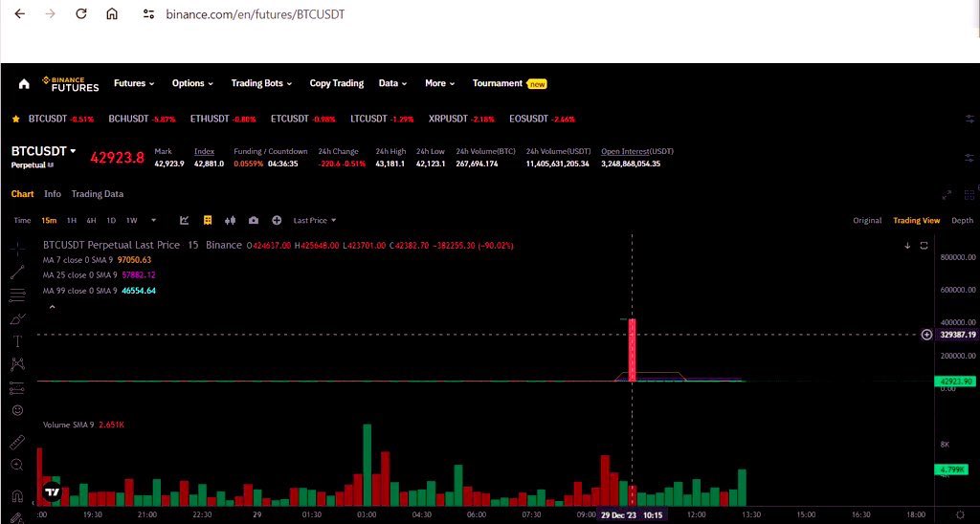Open the BTCUSDT symbol selector dropdown
980x524 pixels.
pyautogui.click(x=44, y=151)
